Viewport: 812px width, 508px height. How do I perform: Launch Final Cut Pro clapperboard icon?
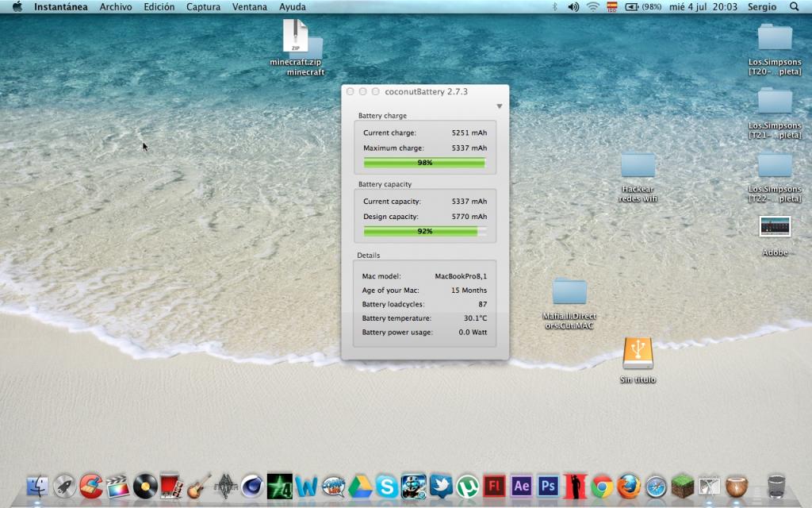click(118, 487)
